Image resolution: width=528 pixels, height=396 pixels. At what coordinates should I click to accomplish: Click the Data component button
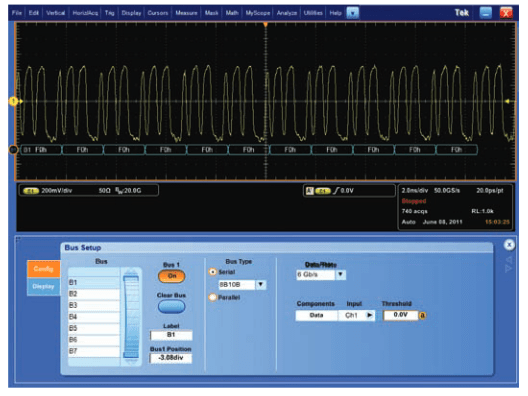click(317, 316)
